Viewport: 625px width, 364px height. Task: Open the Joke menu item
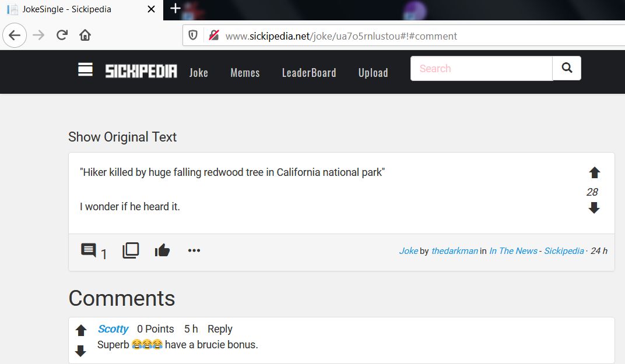(x=198, y=73)
